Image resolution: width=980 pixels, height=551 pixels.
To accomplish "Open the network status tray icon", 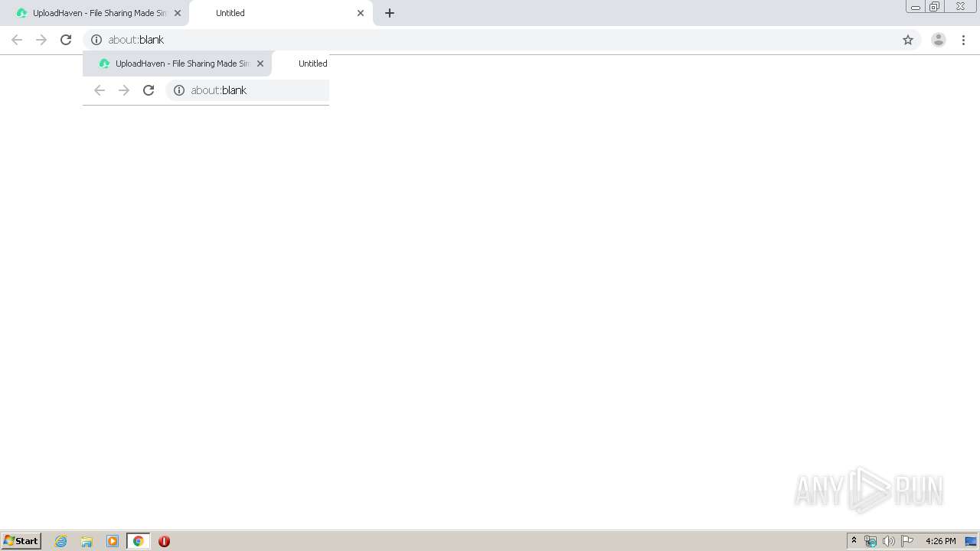I will coord(871,541).
